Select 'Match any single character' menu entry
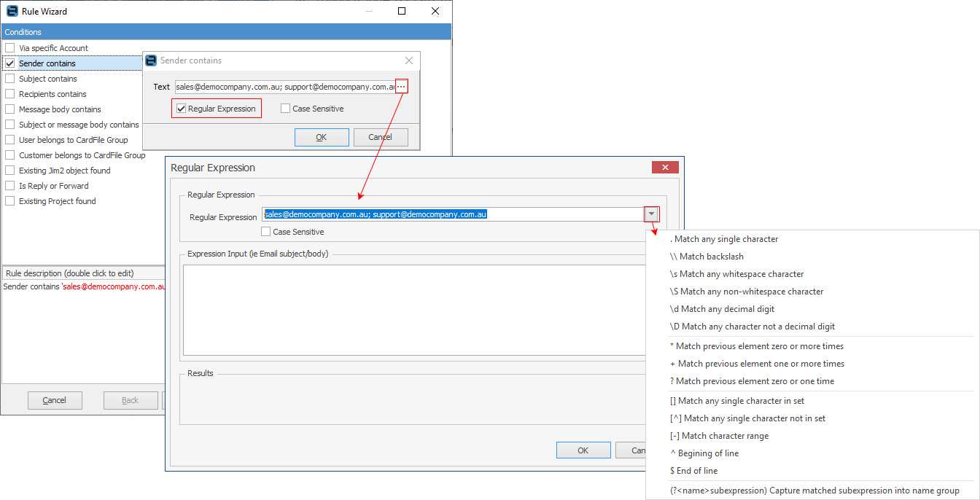This screenshot has height=500, width=980. 723,239
